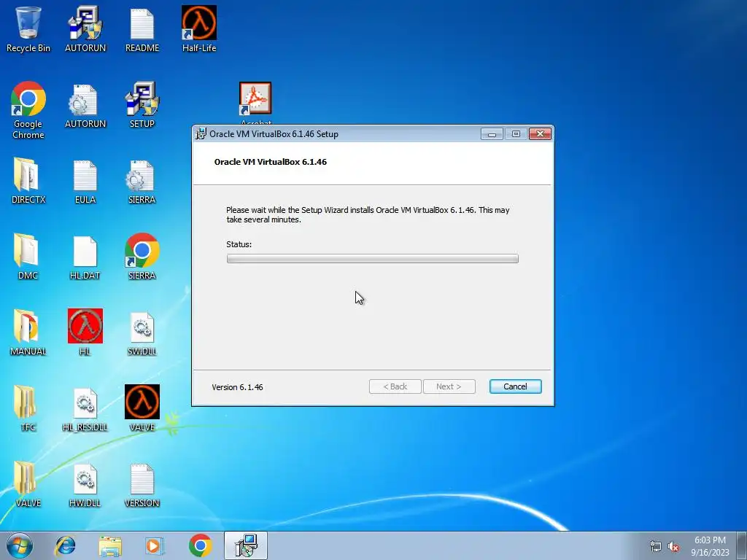Select the red HL lambda icon
The image size is (747, 560).
(x=85, y=332)
